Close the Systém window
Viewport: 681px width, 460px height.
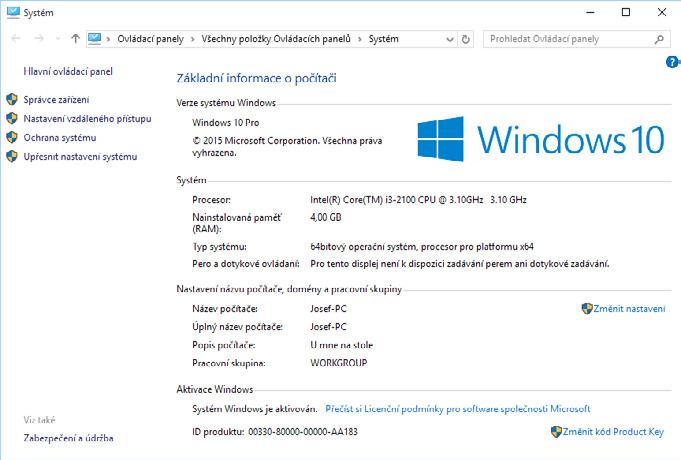[662, 12]
